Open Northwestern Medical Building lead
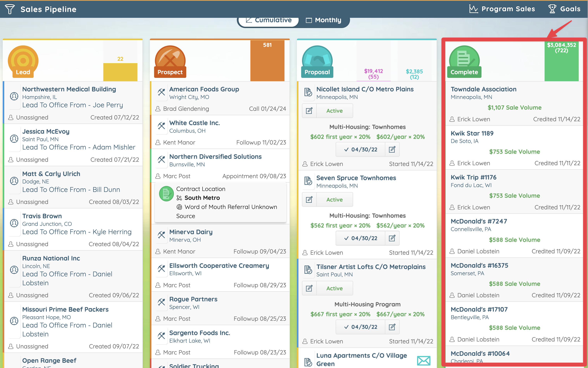The image size is (588, 368). (x=69, y=89)
